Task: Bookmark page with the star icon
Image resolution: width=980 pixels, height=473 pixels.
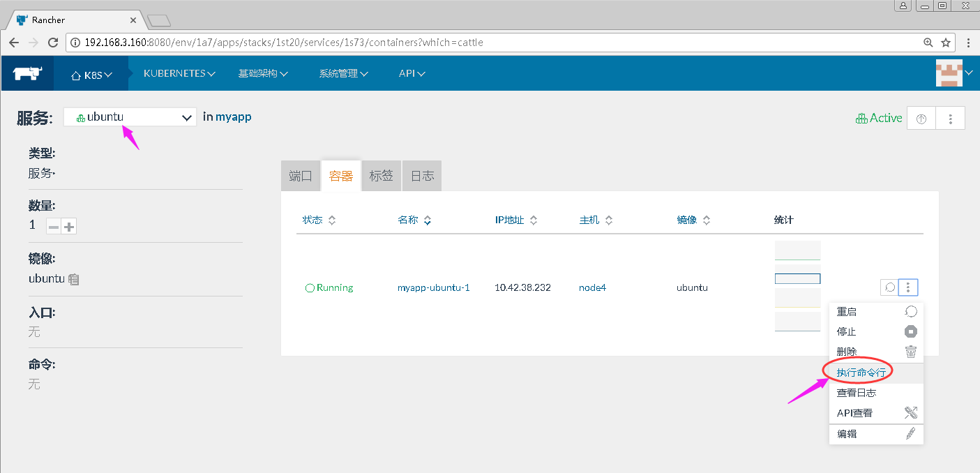Action: [x=946, y=43]
